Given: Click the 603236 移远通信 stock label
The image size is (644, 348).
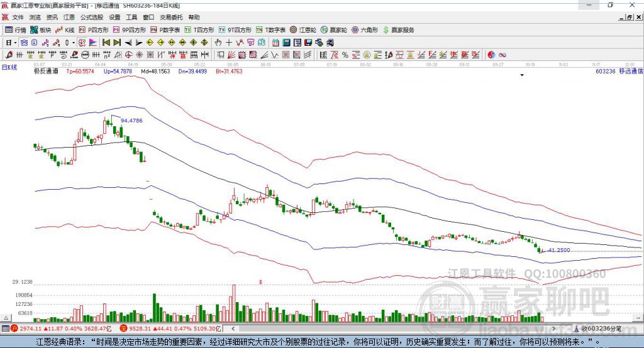Looking at the screenshot, I should (x=619, y=71).
